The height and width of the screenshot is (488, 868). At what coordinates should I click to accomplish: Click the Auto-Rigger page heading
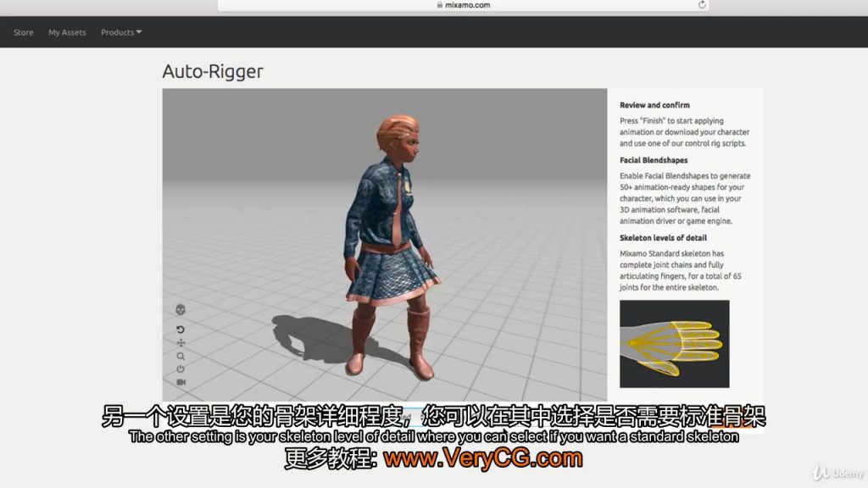213,71
